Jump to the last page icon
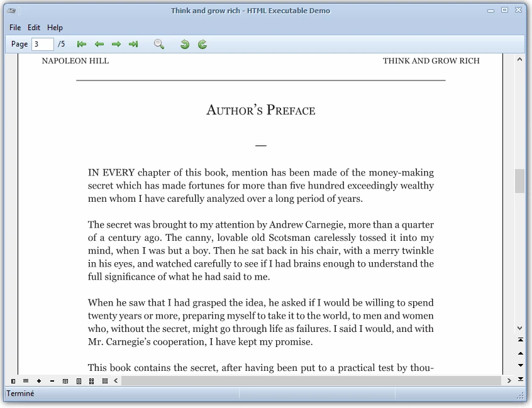 [133, 44]
